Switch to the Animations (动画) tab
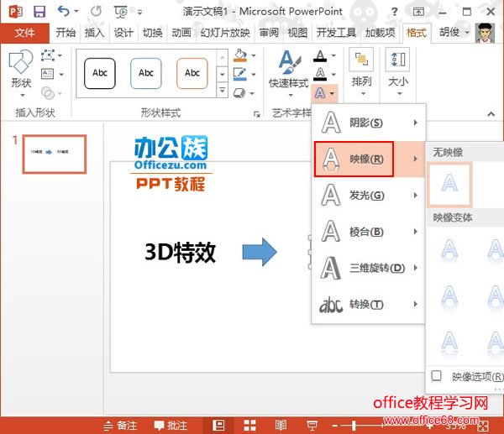Image resolution: width=504 pixels, height=434 pixels. click(x=181, y=33)
